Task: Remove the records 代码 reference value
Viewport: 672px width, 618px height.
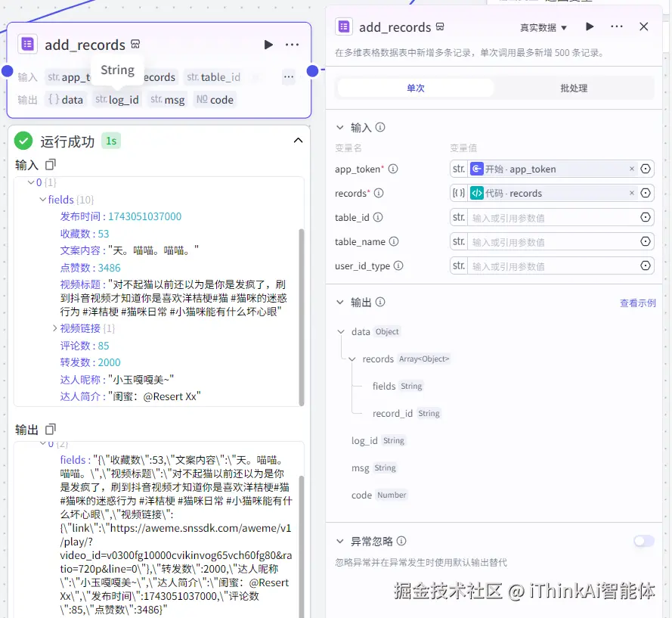Action: pos(633,193)
